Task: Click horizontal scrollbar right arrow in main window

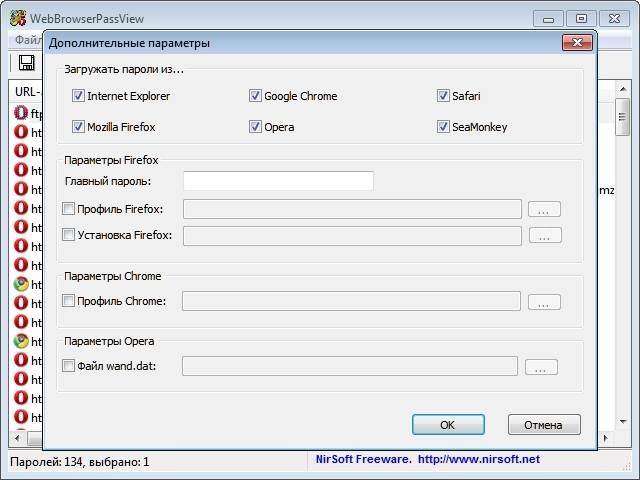Action: (606, 438)
